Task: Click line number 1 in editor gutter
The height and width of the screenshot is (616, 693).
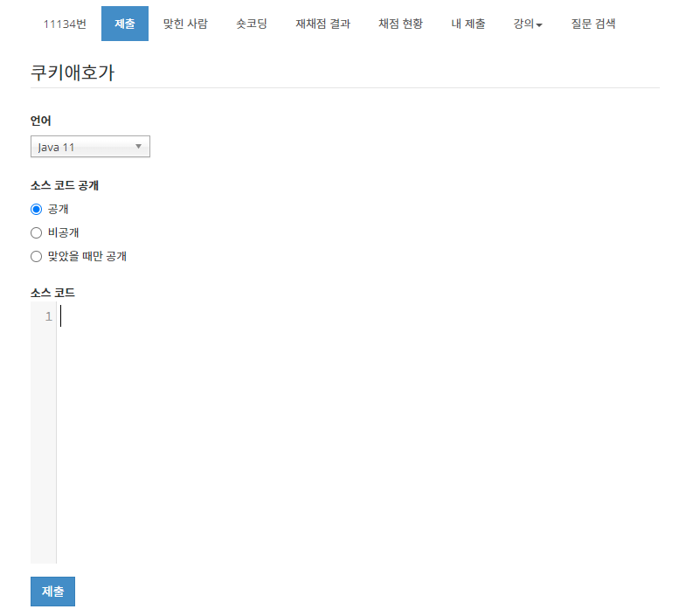Action: pos(49,316)
